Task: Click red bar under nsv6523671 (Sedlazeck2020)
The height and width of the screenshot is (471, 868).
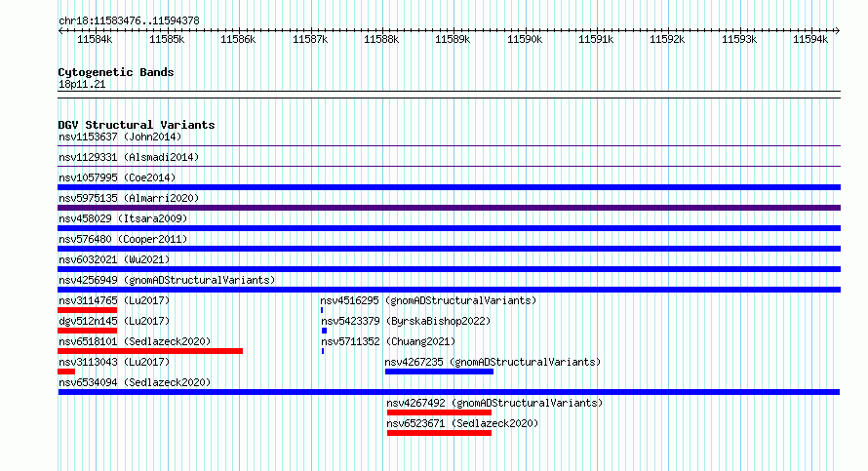Action: [x=439, y=433]
